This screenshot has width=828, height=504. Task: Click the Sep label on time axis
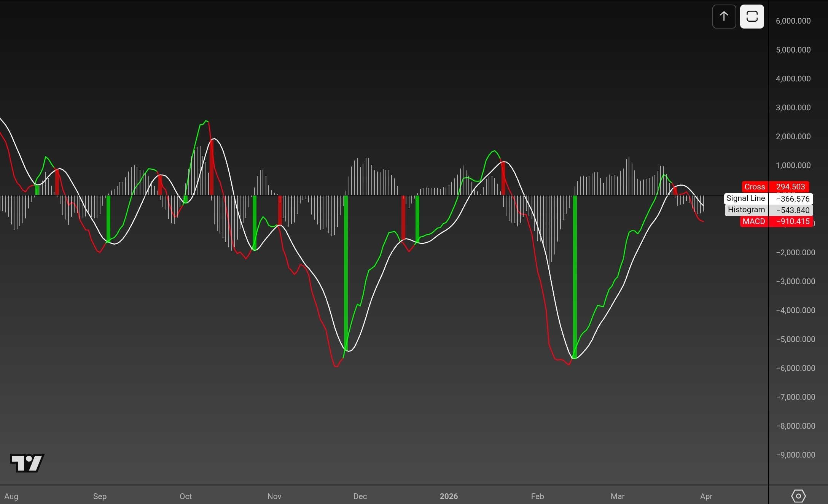point(100,496)
